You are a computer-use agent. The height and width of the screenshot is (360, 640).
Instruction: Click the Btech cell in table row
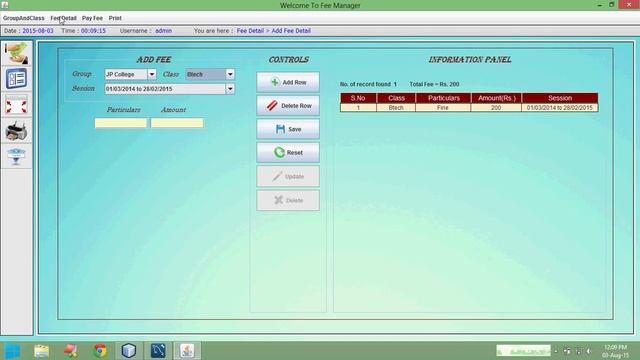click(396, 108)
